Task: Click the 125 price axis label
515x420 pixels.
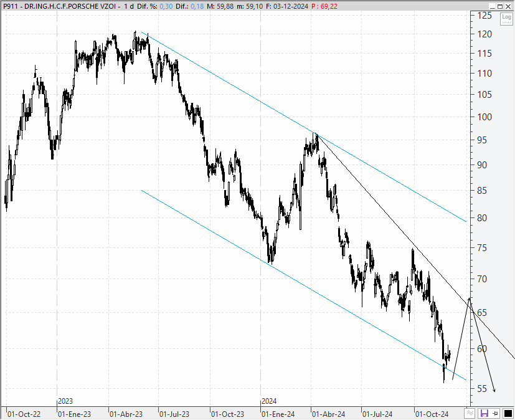Action: (x=484, y=16)
